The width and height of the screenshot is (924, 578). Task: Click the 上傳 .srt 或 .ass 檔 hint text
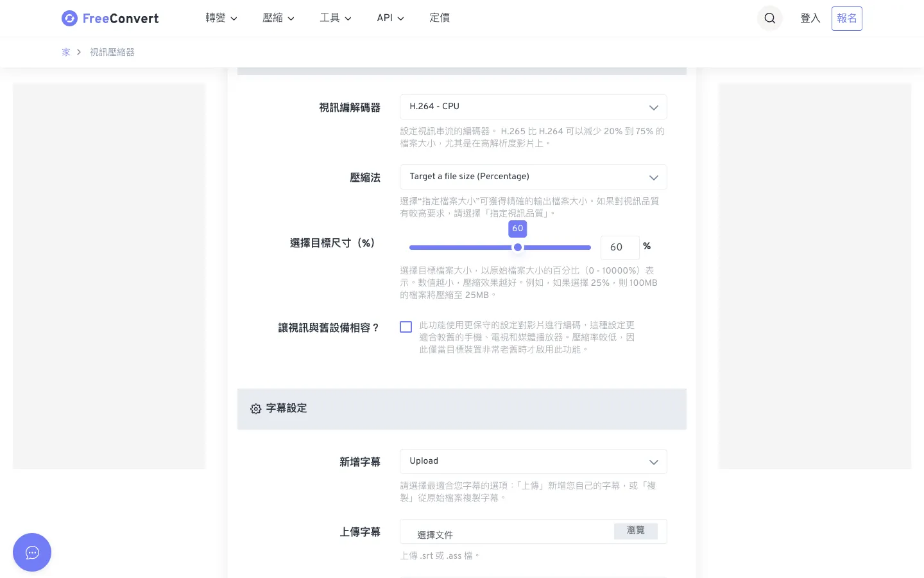point(440,556)
